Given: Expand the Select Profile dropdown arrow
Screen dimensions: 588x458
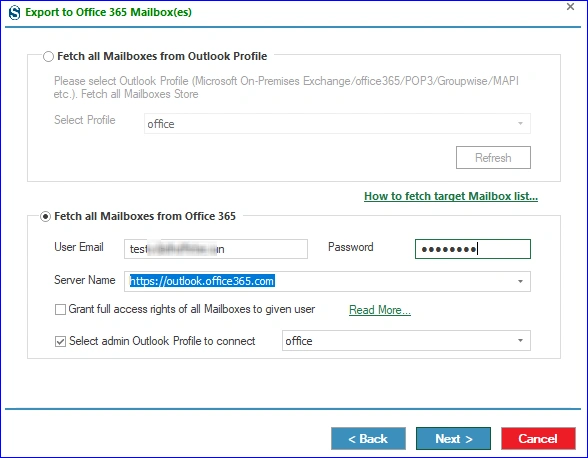Looking at the screenshot, I should click(x=520, y=123).
